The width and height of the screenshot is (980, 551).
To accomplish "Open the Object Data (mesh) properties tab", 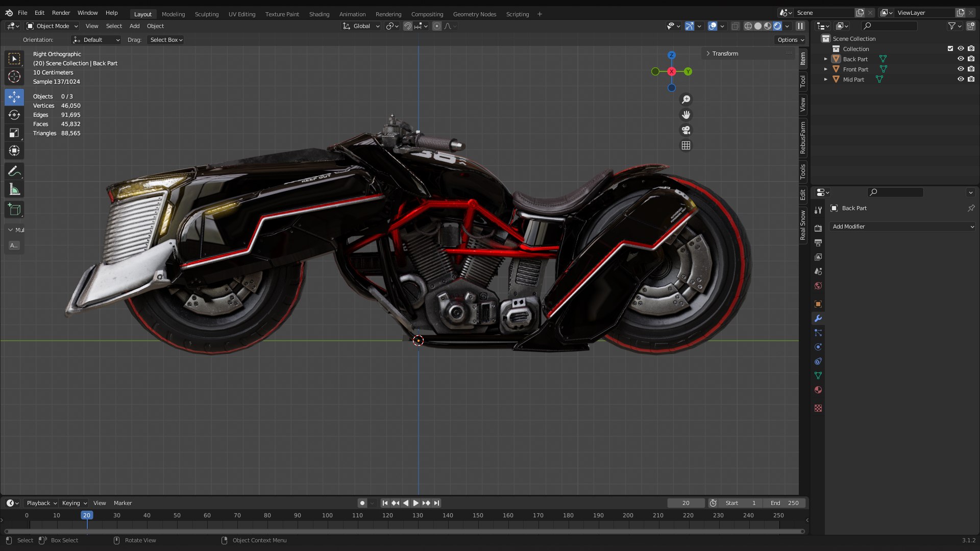I will coord(818,375).
